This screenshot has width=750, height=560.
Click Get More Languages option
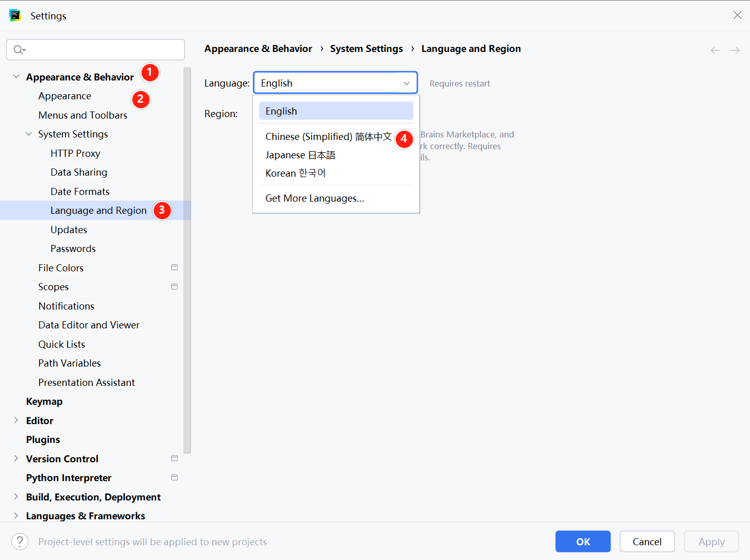click(314, 199)
